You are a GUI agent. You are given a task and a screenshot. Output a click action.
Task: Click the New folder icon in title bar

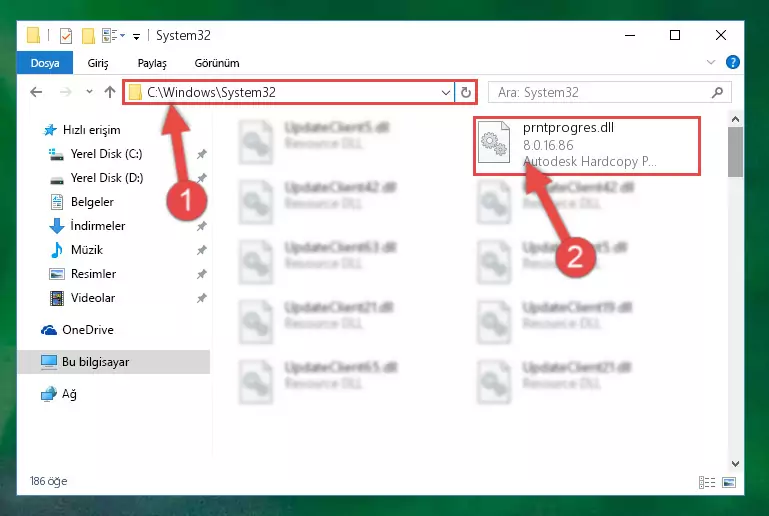point(88,36)
